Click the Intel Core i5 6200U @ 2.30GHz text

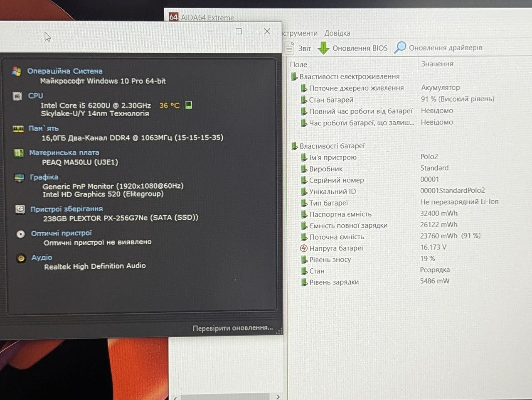(96, 106)
